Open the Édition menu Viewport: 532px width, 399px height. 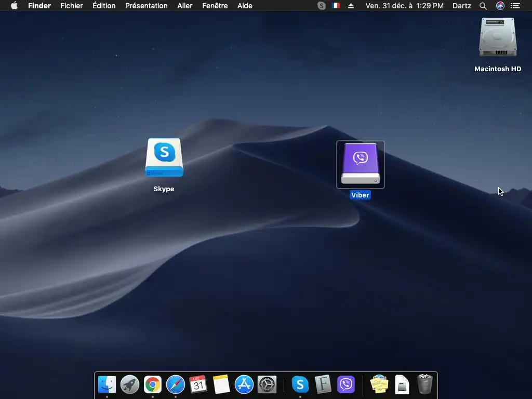click(104, 6)
